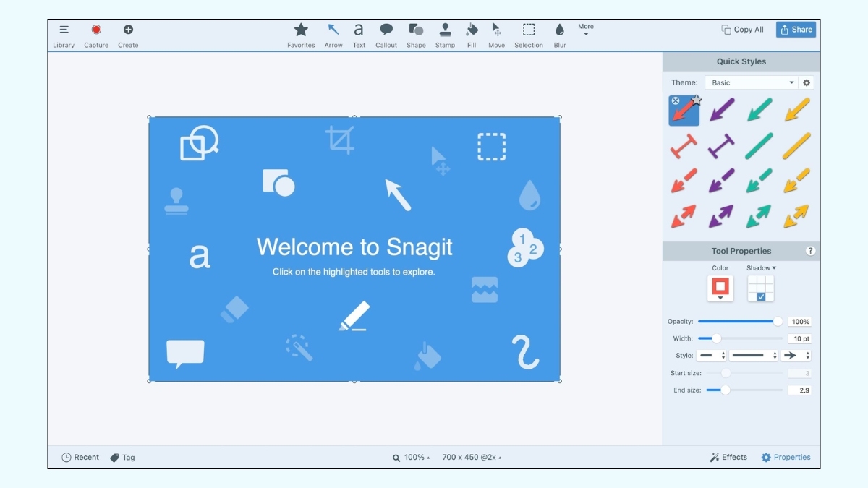Click the Copy All button
This screenshot has height=488, width=868.
(x=743, y=30)
